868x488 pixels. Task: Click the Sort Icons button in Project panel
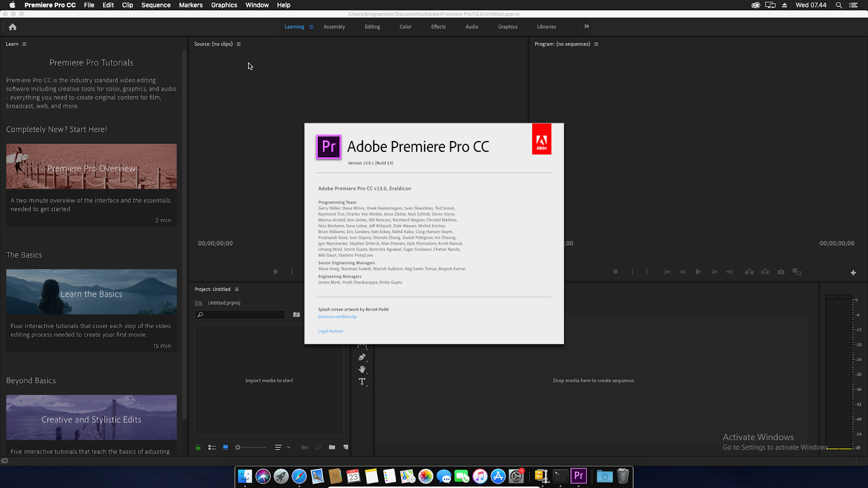coord(278,447)
